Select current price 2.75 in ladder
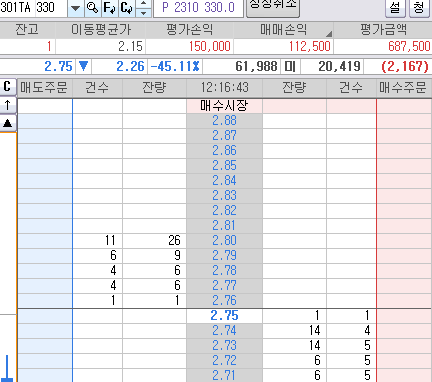This screenshot has width=432, height=382. (x=224, y=316)
